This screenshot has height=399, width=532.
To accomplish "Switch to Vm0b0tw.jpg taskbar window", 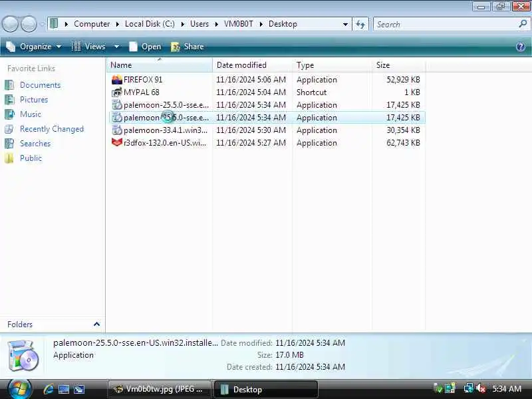I will tap(159, 389).
